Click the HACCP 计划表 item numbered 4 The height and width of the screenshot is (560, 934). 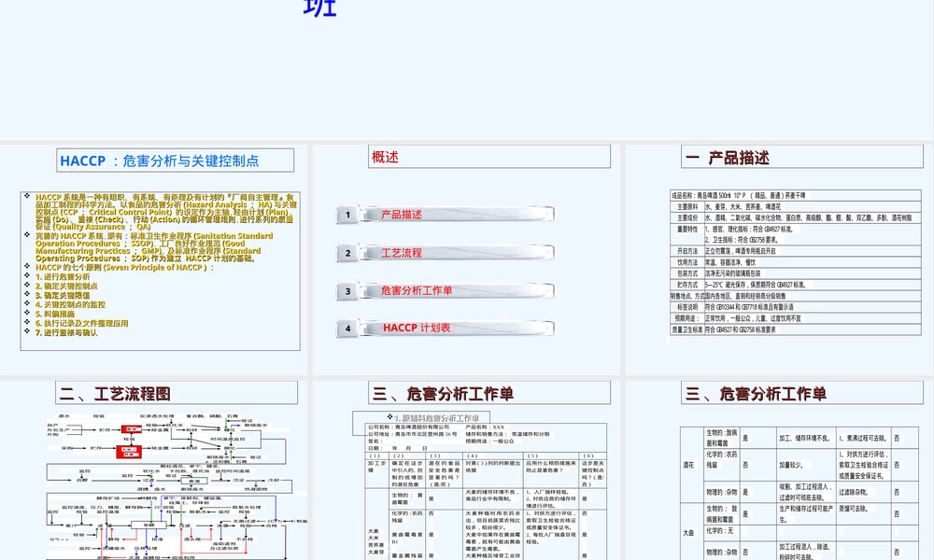tap(445, 328)
